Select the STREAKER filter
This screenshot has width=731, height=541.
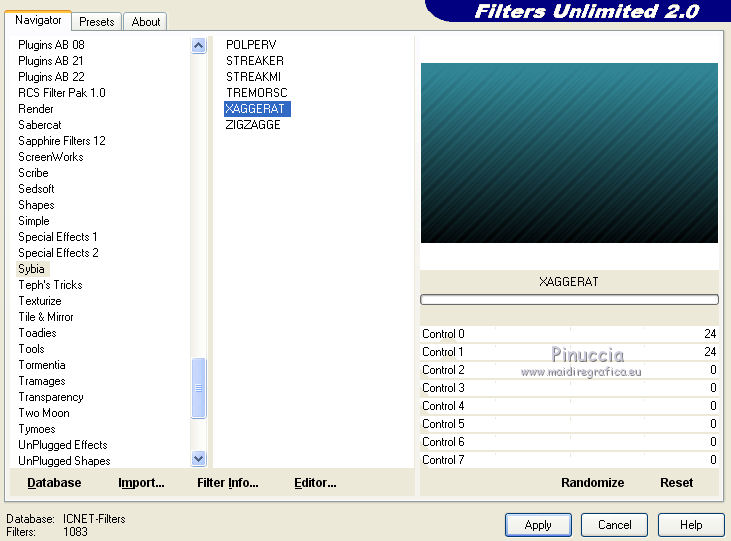[x=255, y=61]
